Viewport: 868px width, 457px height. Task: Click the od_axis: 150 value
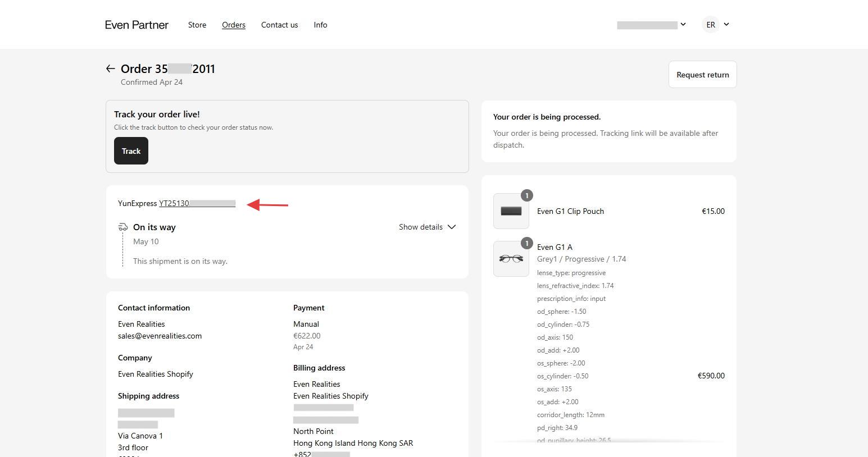555,337
